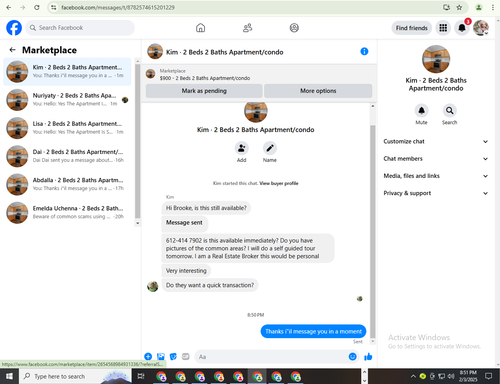Image resolution: width=500 pixels, height=384 pixels.
Task: Open the Profile circle icon in top navigation
Action: click(x=294, y=28)
